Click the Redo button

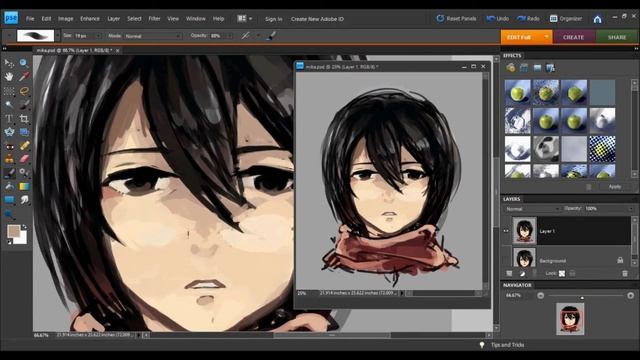click(528, 19)
